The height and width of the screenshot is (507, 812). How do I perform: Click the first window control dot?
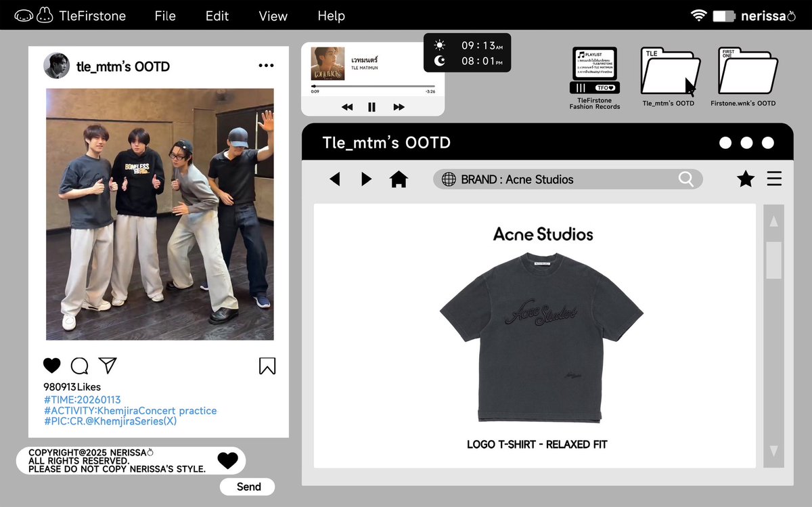(x=725, y=143)
